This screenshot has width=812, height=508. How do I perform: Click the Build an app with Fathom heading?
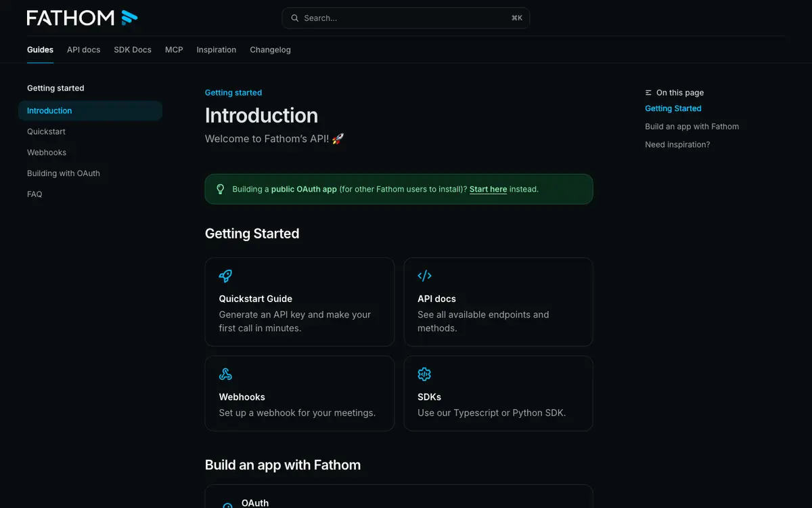point(283,465)
